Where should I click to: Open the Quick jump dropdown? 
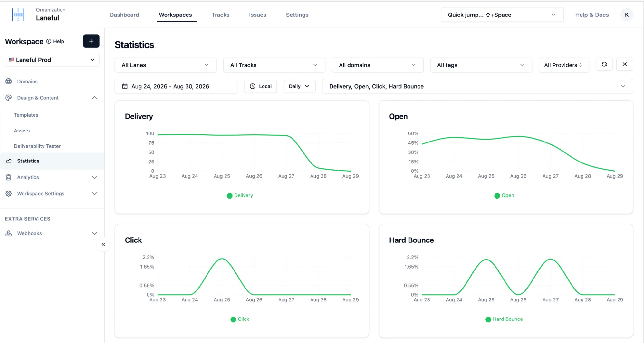pyautogui.click(x=502, y=15)
